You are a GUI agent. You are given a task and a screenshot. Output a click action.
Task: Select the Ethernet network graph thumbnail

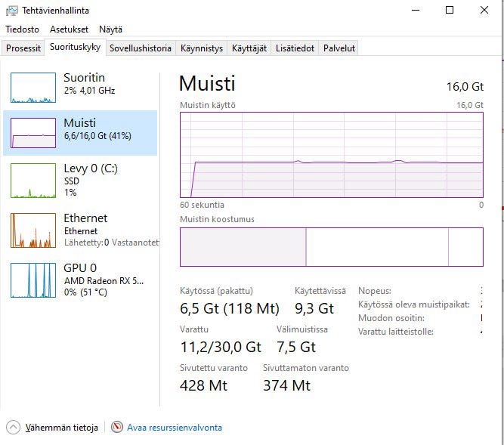[33, 230]
